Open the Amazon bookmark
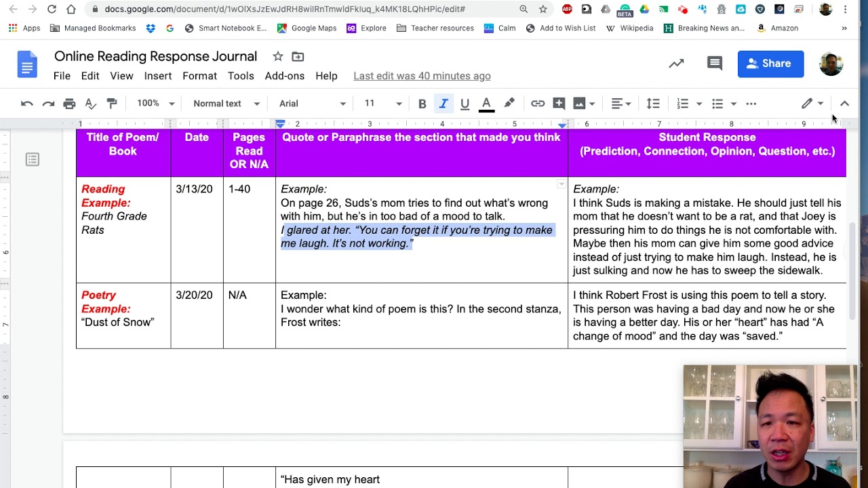The height and width of the screenshot is (488, 868). [777, 28]
